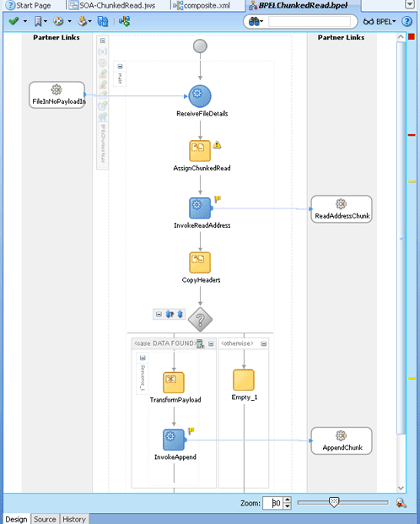Collapse the case DATA FOUND branch
The image size is (420, 524).
(211, 344)
